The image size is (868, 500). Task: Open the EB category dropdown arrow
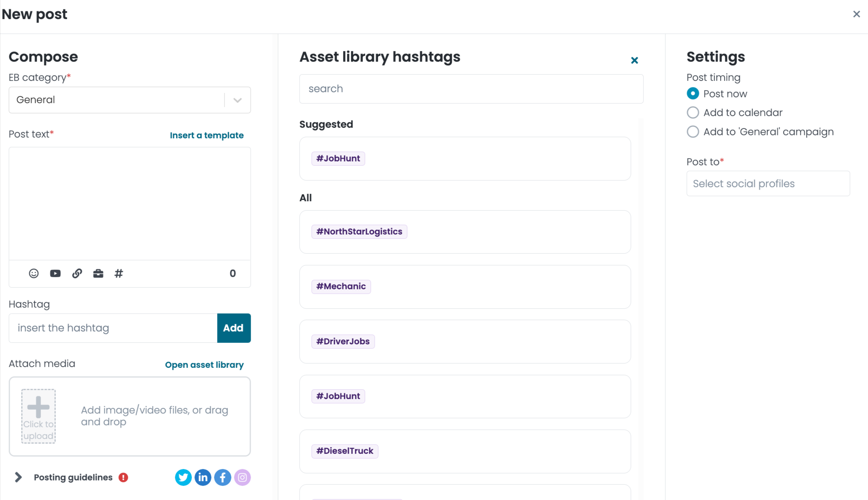[237, 100]
